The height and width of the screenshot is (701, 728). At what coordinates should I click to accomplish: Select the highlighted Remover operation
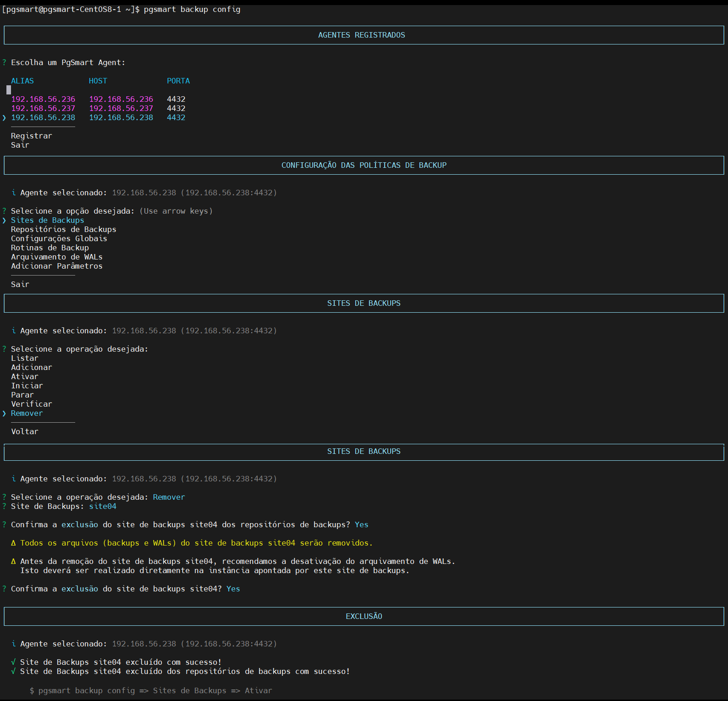[x=27, y=413]
